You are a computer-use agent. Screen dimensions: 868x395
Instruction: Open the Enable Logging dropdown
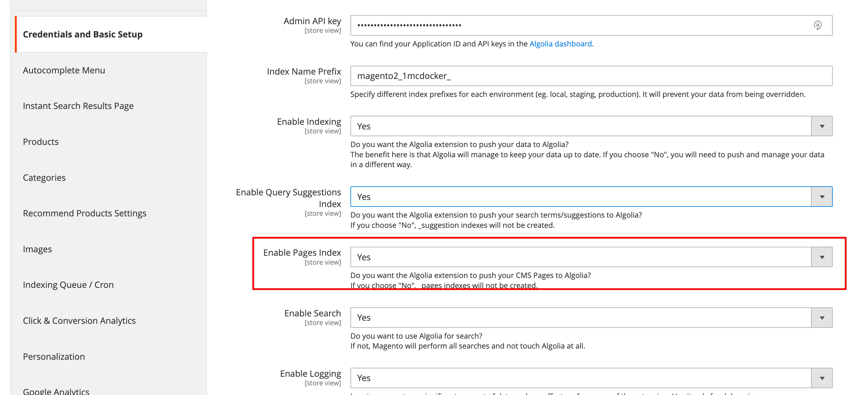[x=822, y=378]
